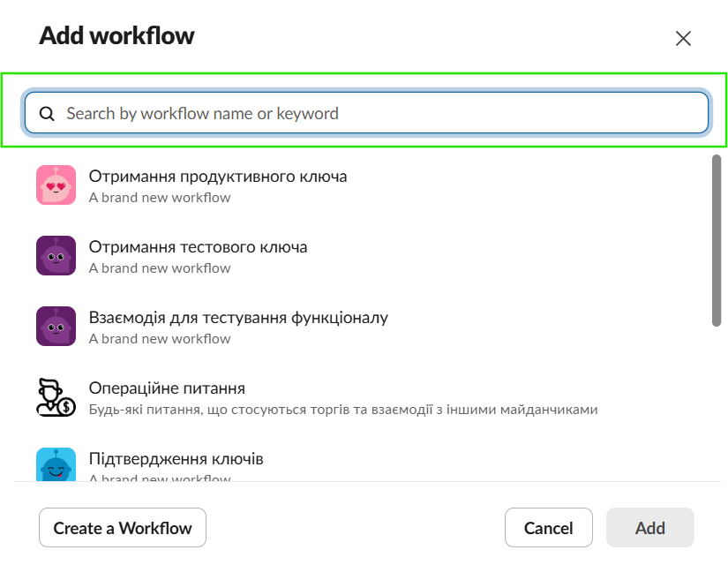Click the workflow list vertical scrollbar

pos(717,241)
